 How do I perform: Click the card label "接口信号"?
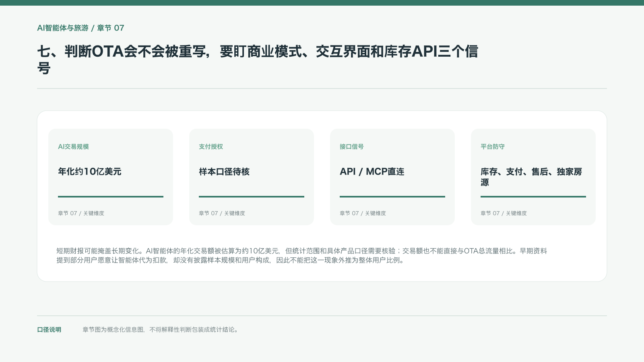click(x=352, y=147)
